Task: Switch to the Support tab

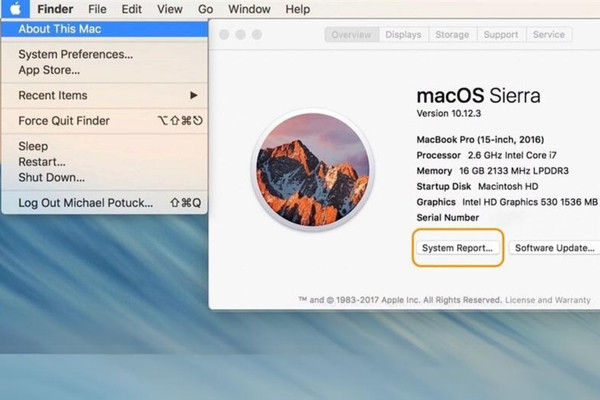Action: point(501,35)
